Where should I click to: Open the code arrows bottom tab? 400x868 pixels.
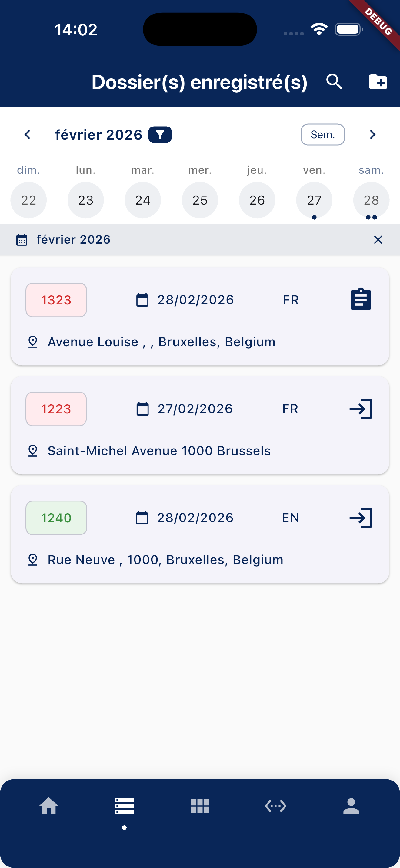point(275,806)
